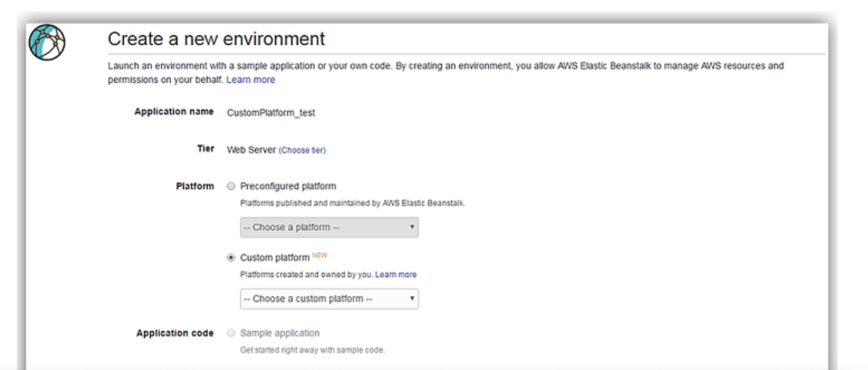Click the "Platform" field label
Image resolution: width=868 pixels, height=370 pixels.
click(x=195, y=186)
